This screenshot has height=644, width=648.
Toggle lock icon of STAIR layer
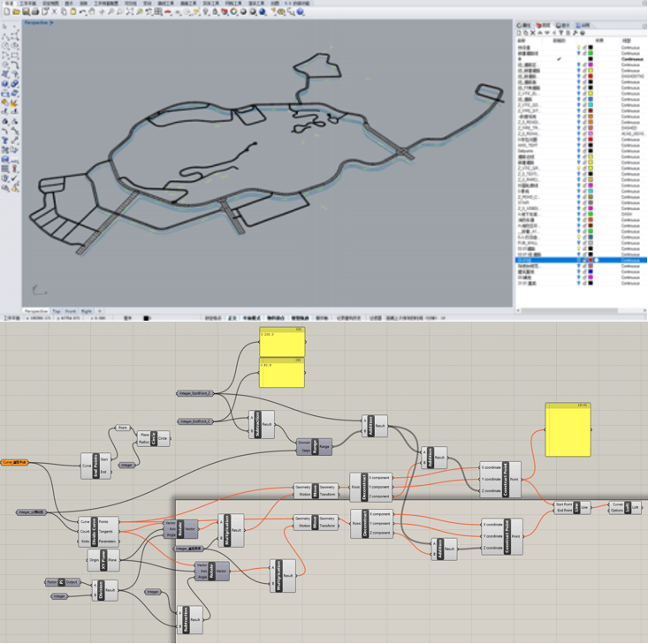point(584,203)
